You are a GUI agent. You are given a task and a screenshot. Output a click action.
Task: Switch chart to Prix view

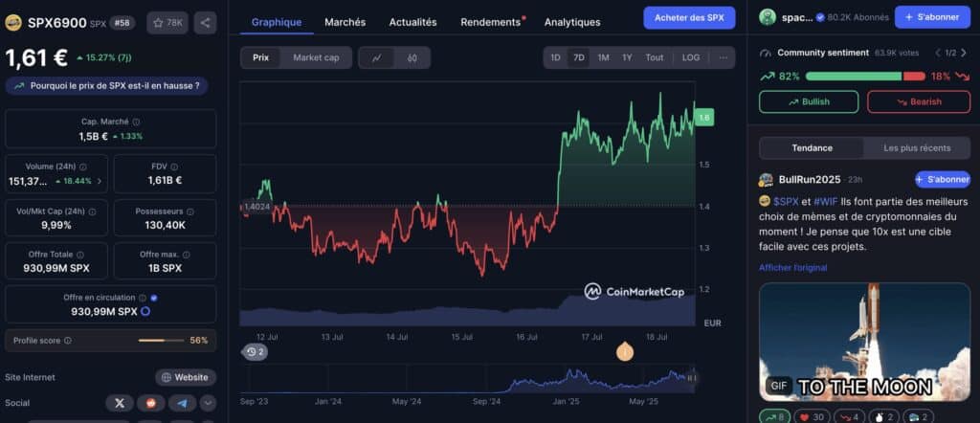(x=260, y=58)
